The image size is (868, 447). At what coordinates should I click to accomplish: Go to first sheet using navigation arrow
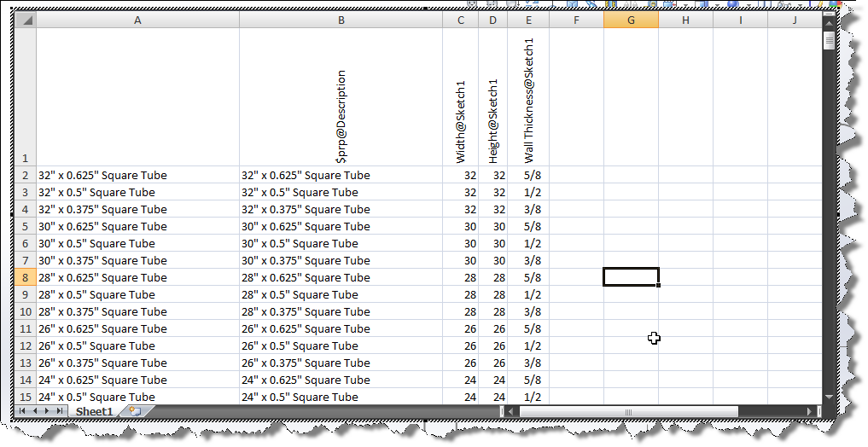tap(23, 411)
